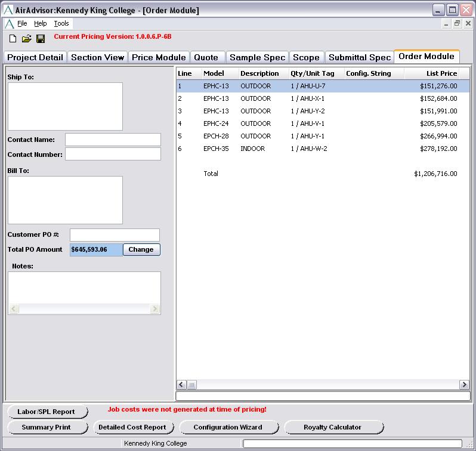The width and height of the screenshot is (476, 451).
Task: Launch the Royalty Calculator
Action: pyautogui.click(x=332, y=427)
